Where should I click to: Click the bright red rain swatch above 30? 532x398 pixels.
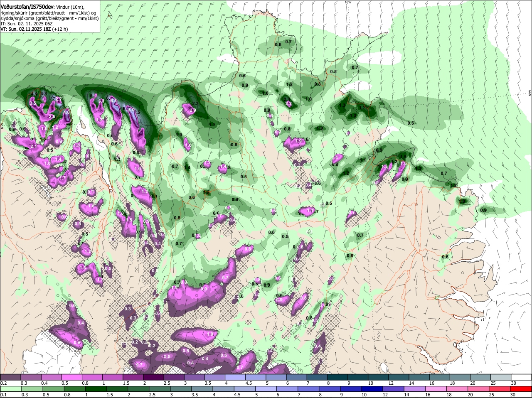coord(522,389)
